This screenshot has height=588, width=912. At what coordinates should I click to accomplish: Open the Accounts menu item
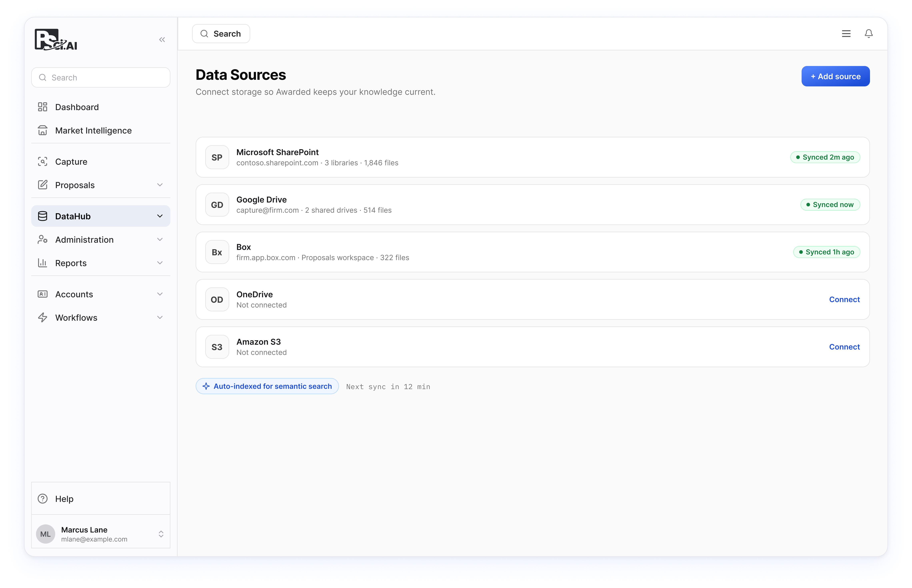101,294
